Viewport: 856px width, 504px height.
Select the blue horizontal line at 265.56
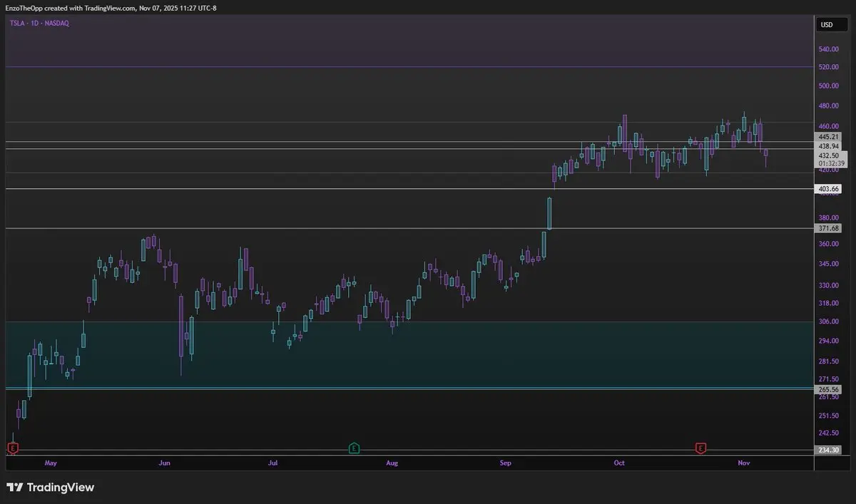click(409, 389)
